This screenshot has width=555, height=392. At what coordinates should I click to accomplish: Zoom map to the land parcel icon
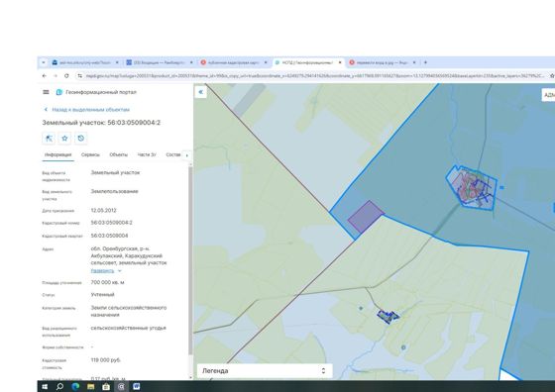[x=49, y=139]
